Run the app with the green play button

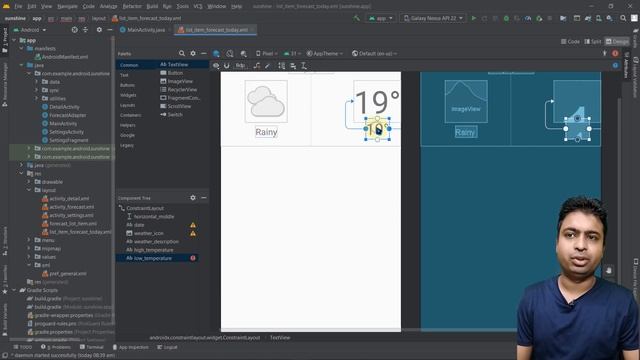(x=473, y=18)
